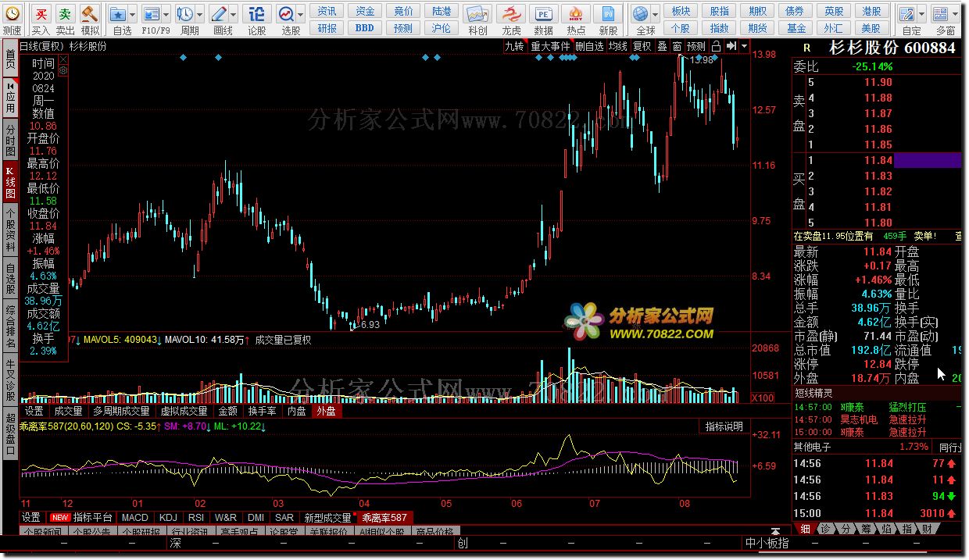Click the 研报 research report button

(x=327, y=28)
